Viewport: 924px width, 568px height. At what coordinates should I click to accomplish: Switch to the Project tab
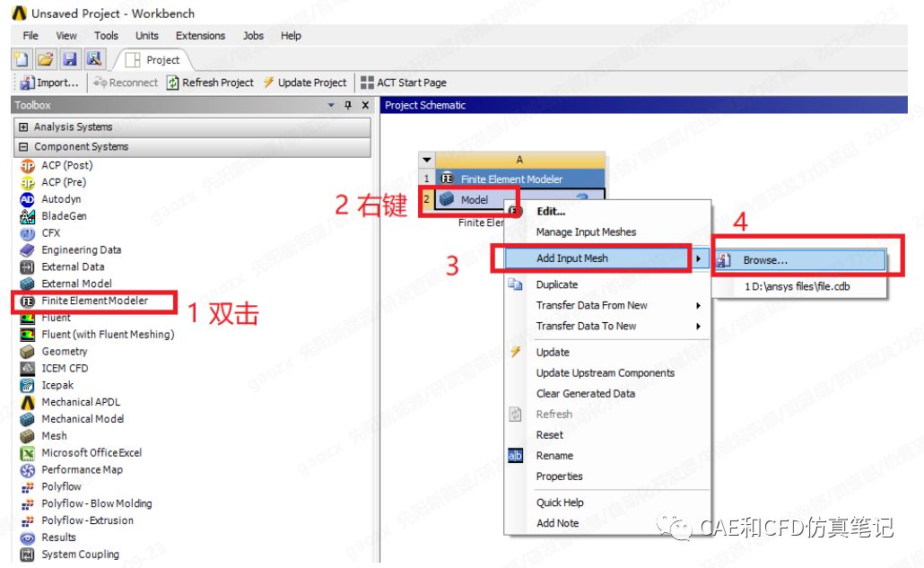coord(153,60)
